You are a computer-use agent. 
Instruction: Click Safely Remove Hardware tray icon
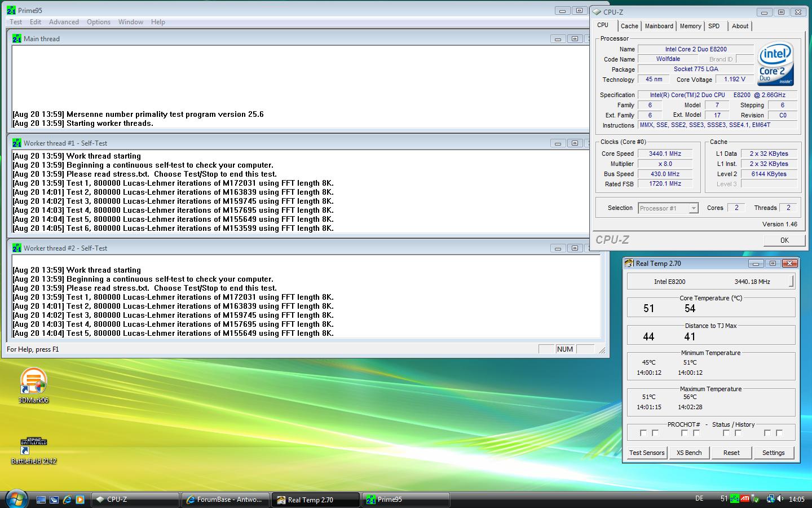tap(755, 499)
